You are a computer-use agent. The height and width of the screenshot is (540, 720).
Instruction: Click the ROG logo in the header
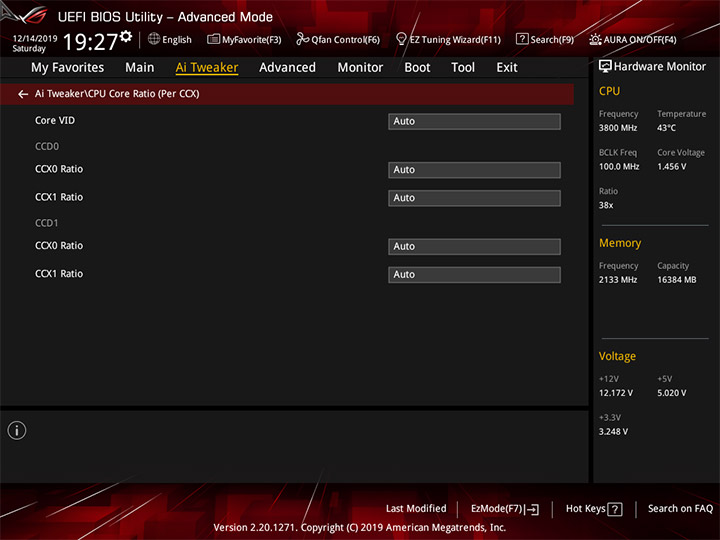coord(25,15)
